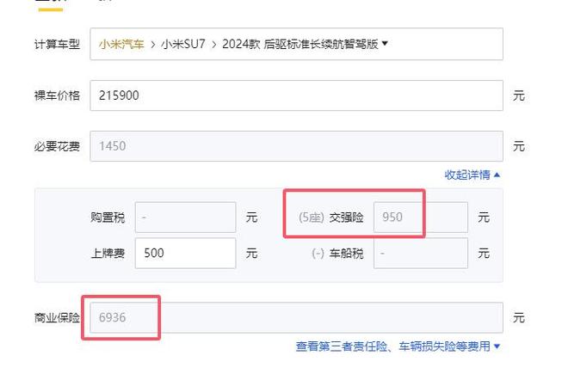Edit the 上牌费 field showing 500
Image resolution: width=568 pixels, height=392 pixels.
(x=185, y=254)
